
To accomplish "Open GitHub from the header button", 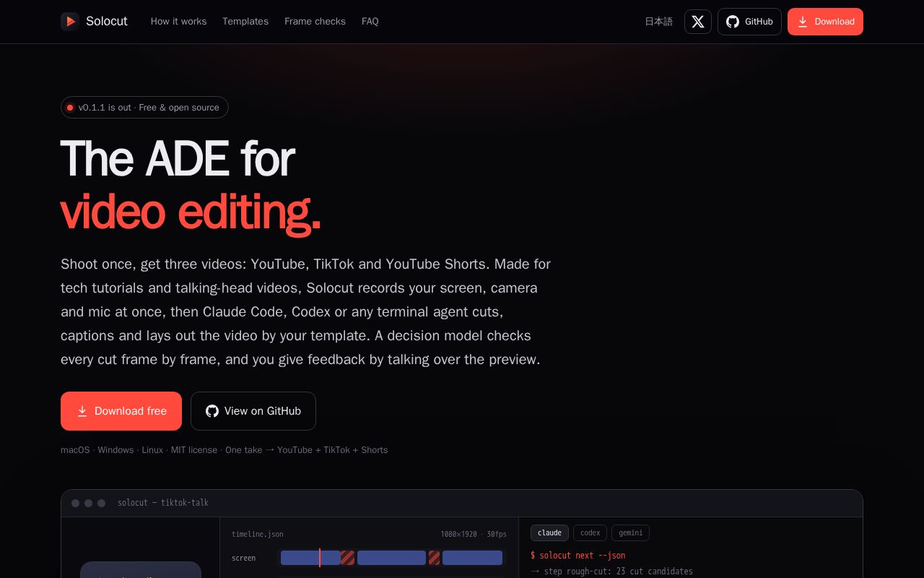I will [749, 22].
